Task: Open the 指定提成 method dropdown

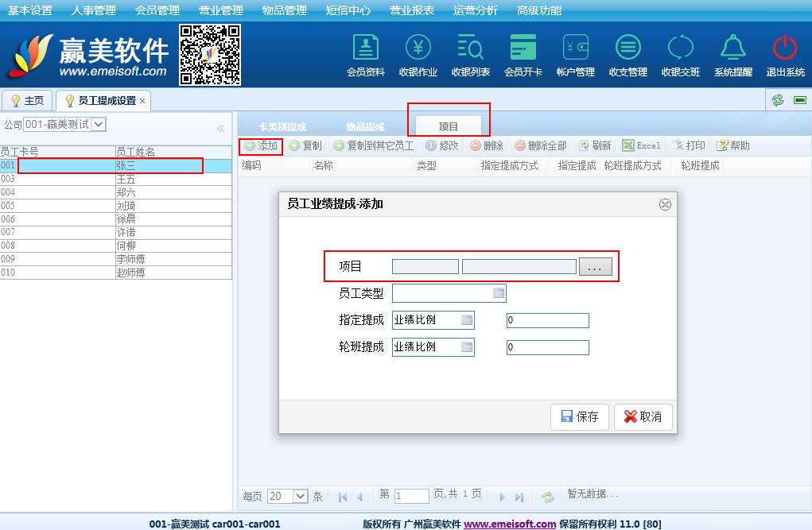Action: (467, 320)
